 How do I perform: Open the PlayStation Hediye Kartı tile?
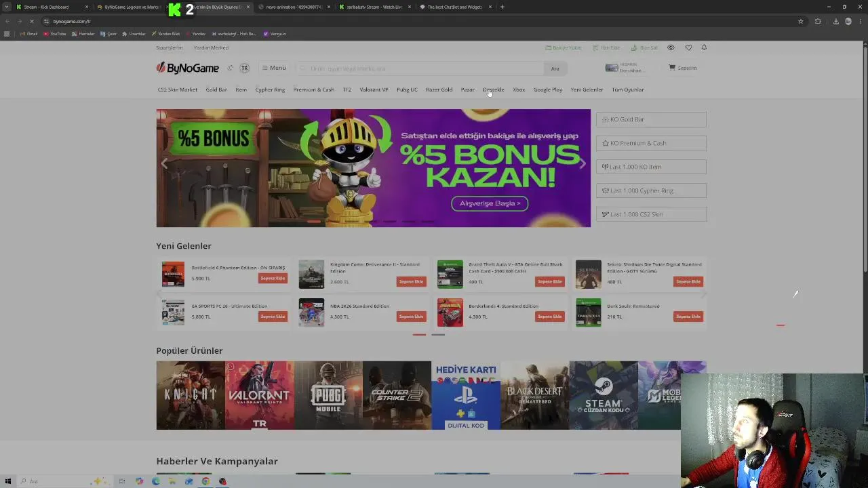(466, 395)
